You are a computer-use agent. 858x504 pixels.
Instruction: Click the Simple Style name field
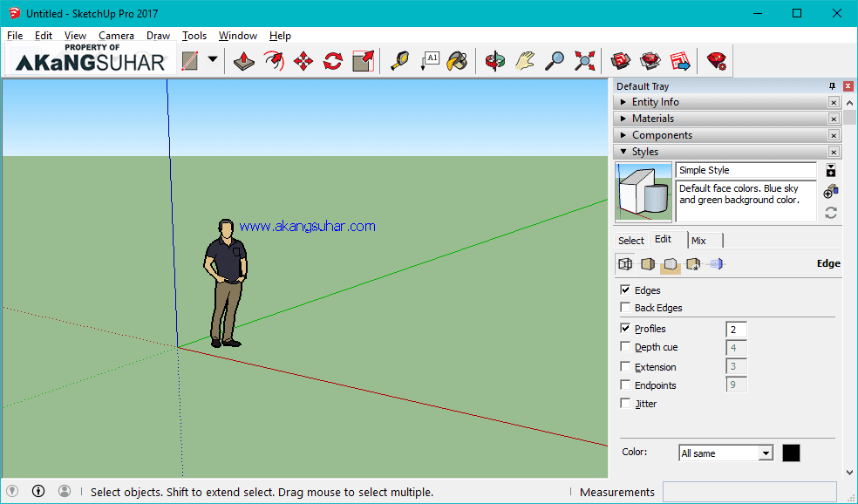click(746, 170)
